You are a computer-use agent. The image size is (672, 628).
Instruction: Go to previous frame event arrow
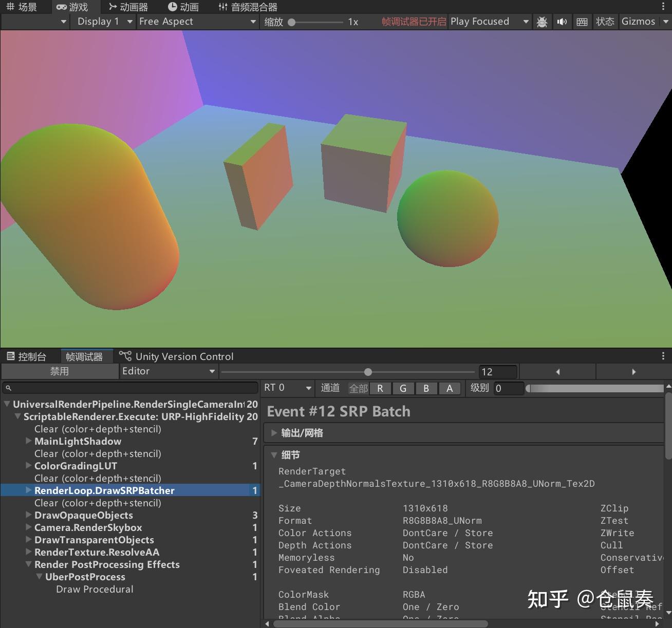point(557,372)
